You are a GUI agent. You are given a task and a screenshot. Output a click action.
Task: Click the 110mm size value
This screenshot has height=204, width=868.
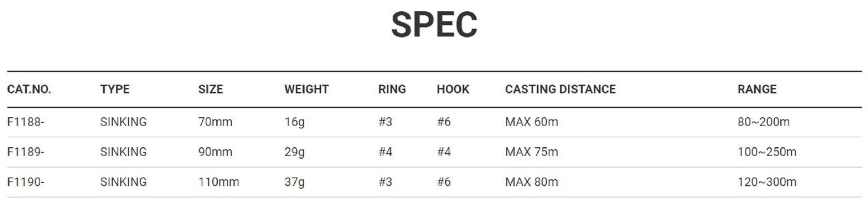[x=218, y=182]
